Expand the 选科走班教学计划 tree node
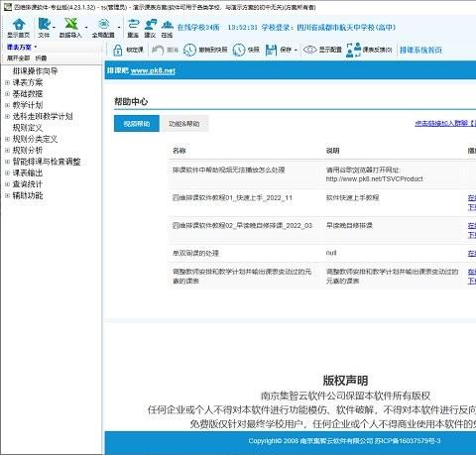Viewport: 476px width, 455px height. tap(7, 116)
